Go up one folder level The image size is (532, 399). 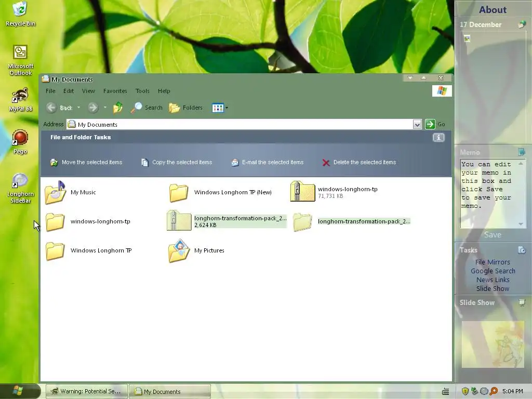(x=118, y=108)
